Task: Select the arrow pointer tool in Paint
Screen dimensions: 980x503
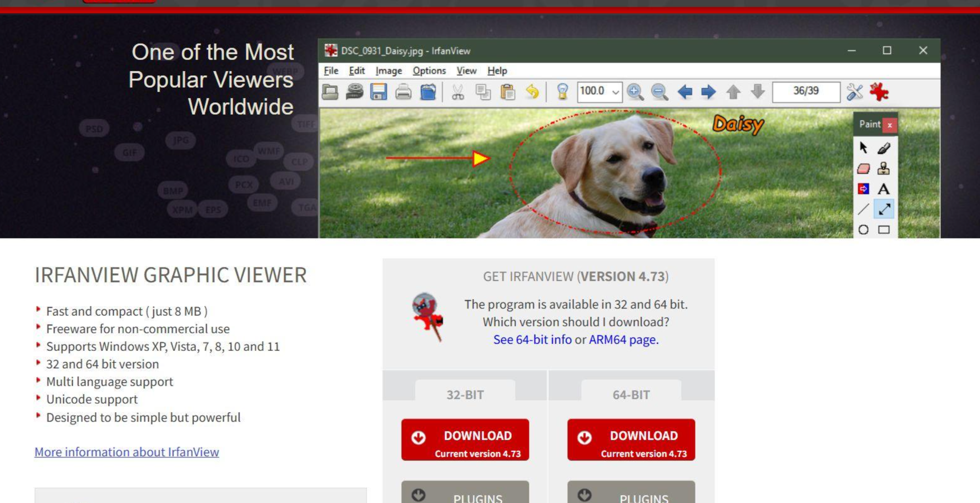Action: pyautogui.click(x=863, y=148)
